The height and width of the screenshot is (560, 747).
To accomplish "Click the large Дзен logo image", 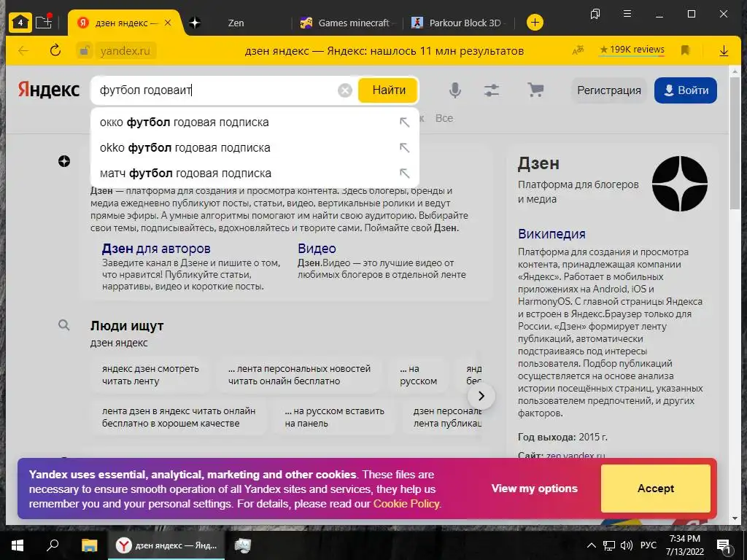I will (679, 183).
